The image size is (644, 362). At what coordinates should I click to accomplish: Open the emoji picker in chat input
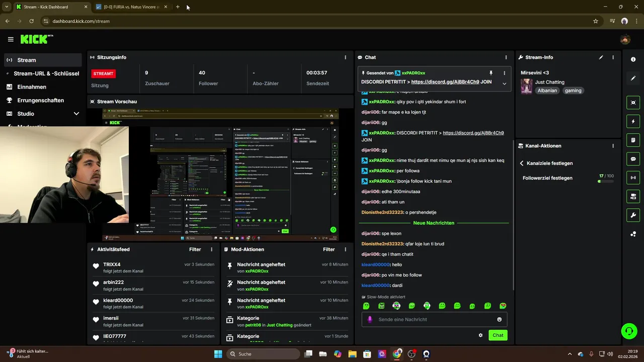point(499,319)
